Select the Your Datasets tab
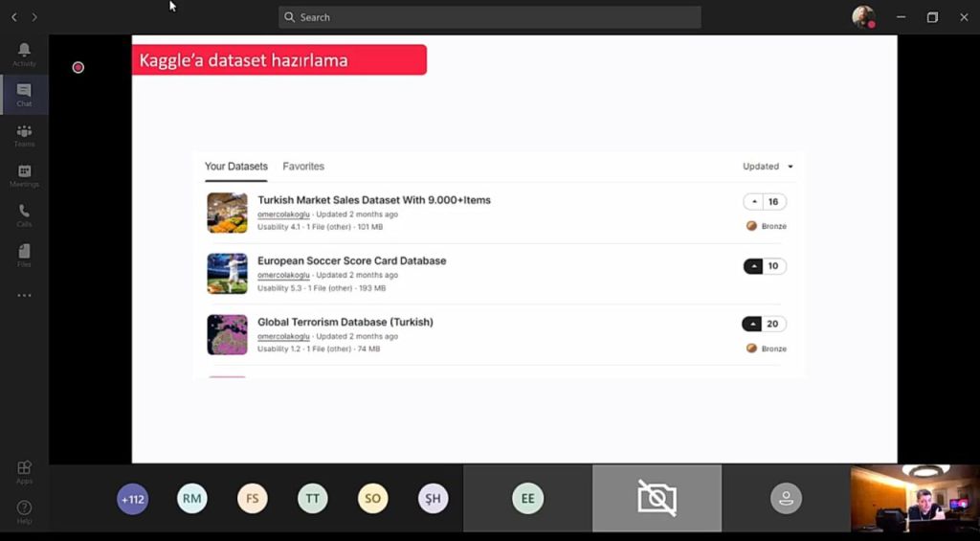 pos(236,167)
